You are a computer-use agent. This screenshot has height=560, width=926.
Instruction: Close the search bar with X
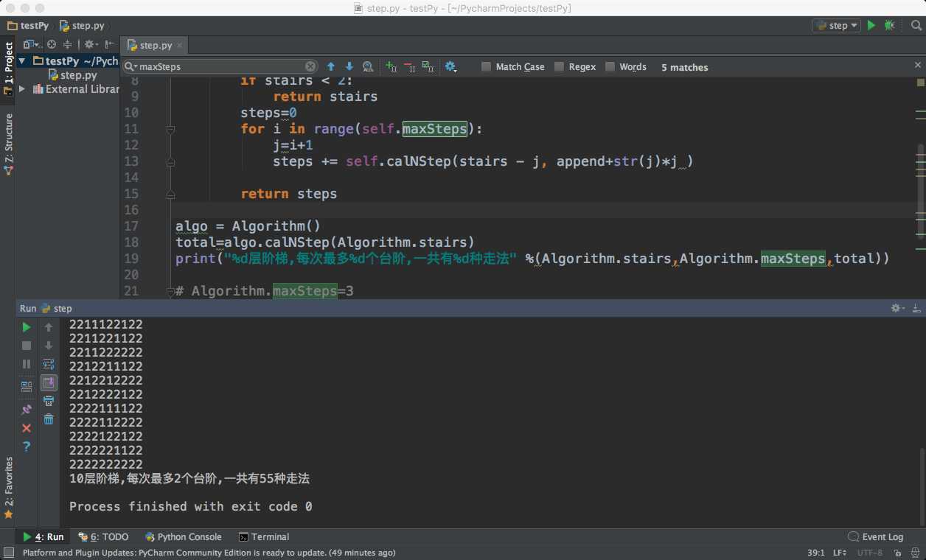pos(918,65)
